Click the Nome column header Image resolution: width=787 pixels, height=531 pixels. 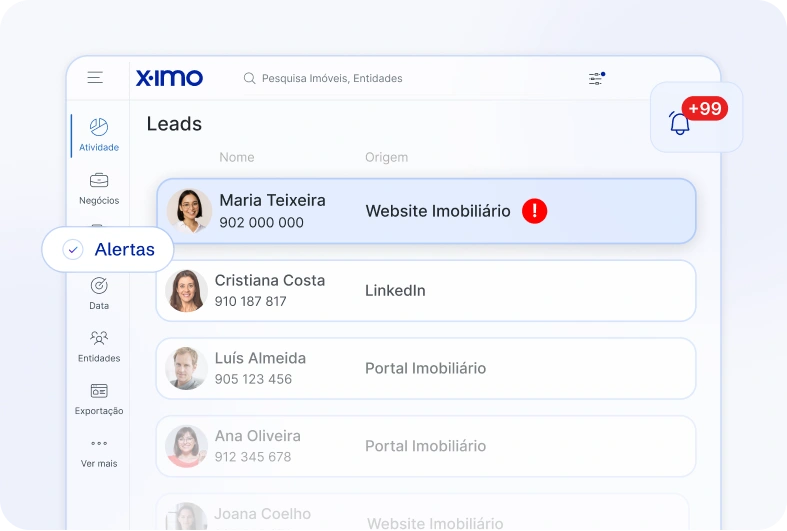point(237,157)
